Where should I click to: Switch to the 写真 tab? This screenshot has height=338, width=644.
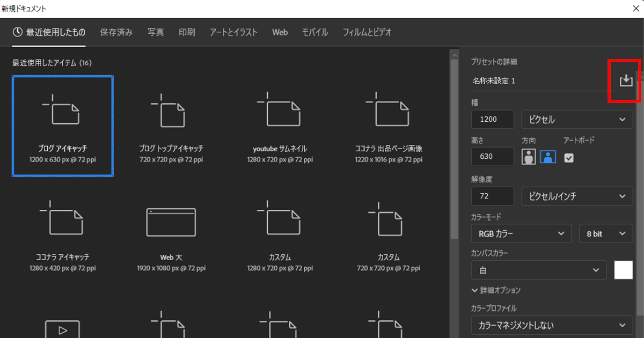point(156,32)
